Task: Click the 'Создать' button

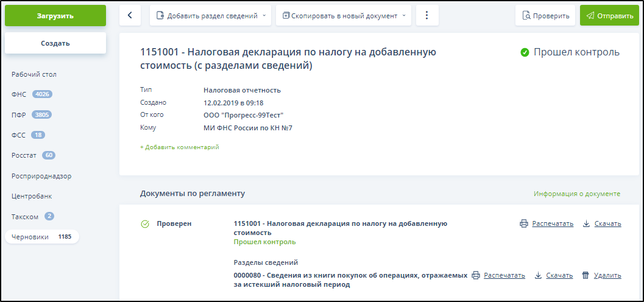Action: click(x=55, y=43)
